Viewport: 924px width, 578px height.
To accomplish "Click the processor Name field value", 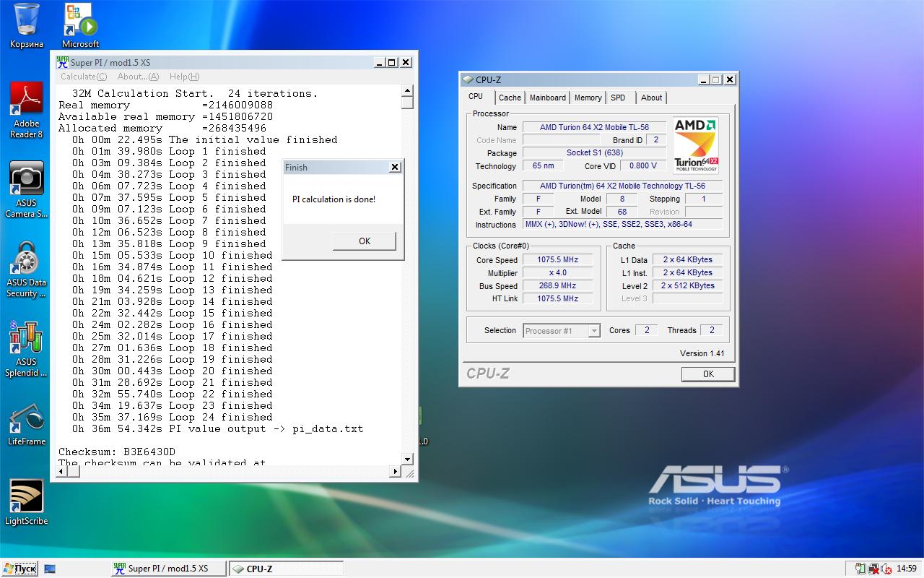I will click(594, 127).
